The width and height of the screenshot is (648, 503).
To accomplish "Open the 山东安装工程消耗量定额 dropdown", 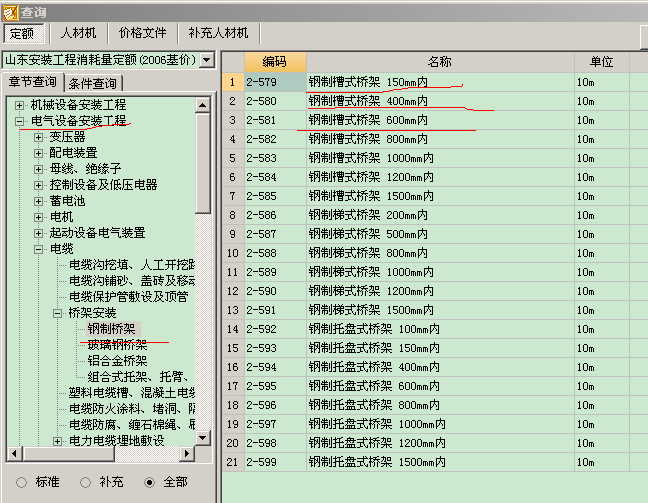I will (x=207, y=60).
